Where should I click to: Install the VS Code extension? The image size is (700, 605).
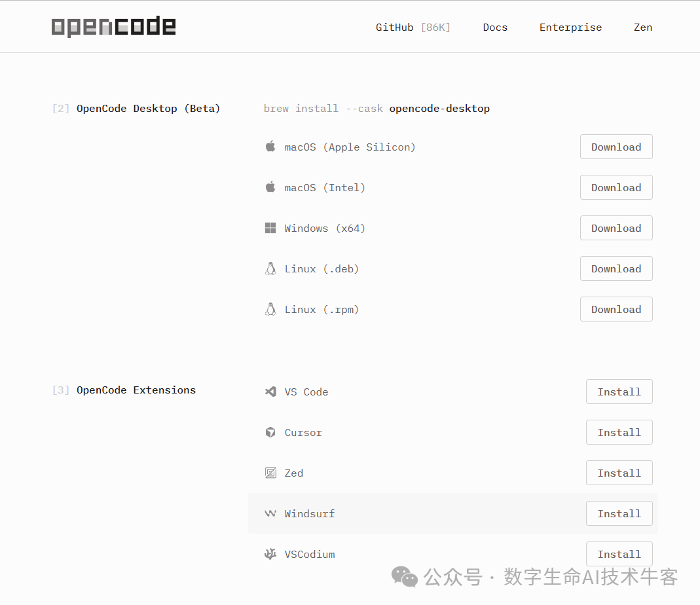(x=619, y=392)
